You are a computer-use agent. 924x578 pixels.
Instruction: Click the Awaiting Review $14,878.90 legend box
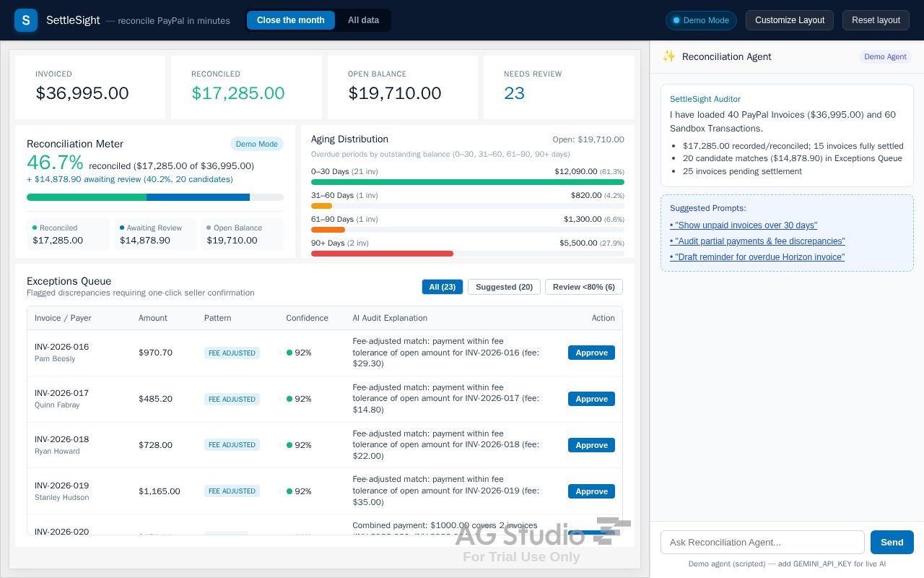click(155, 234)
